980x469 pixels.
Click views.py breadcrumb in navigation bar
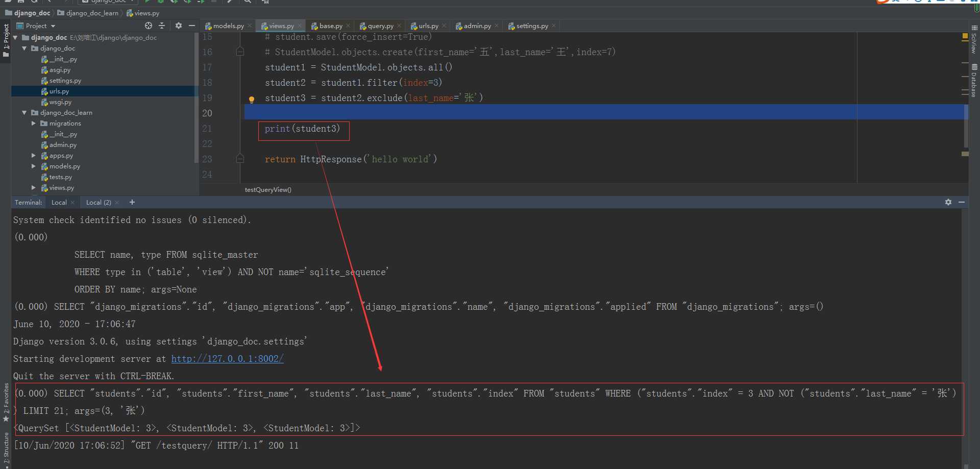coord(143,13)
